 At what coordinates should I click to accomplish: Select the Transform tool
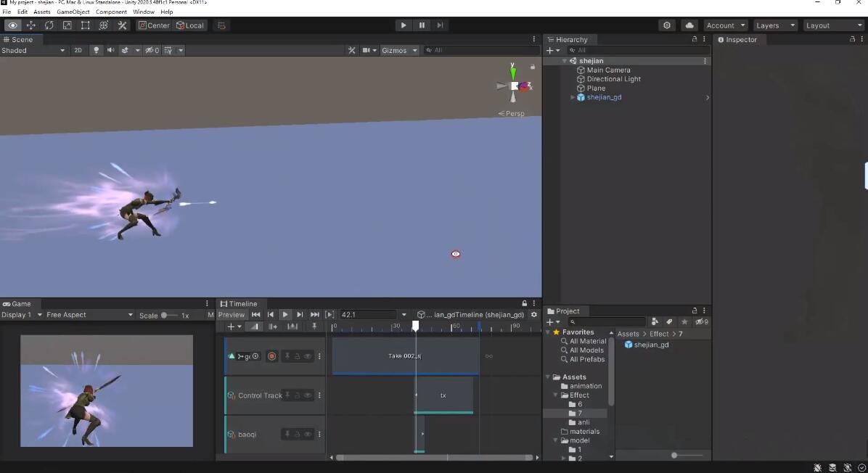[104, 25]
